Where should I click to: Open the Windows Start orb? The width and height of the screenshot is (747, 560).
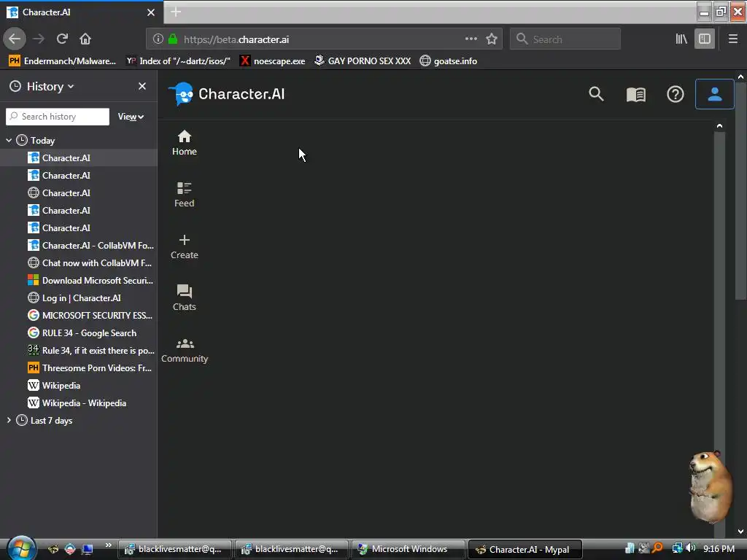21,548
